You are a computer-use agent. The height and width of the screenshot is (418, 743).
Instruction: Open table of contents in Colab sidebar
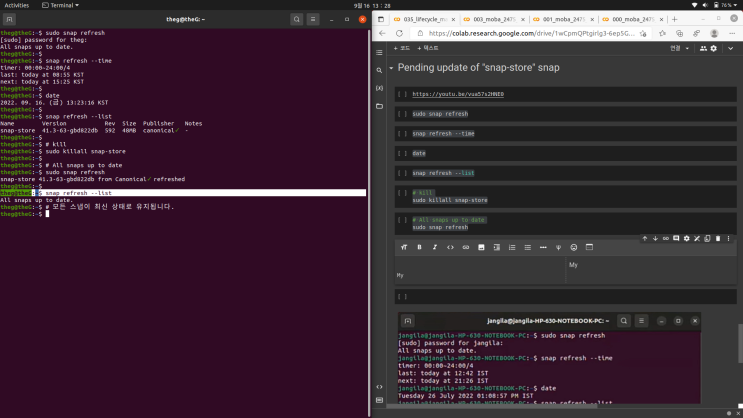click(380, 52)
